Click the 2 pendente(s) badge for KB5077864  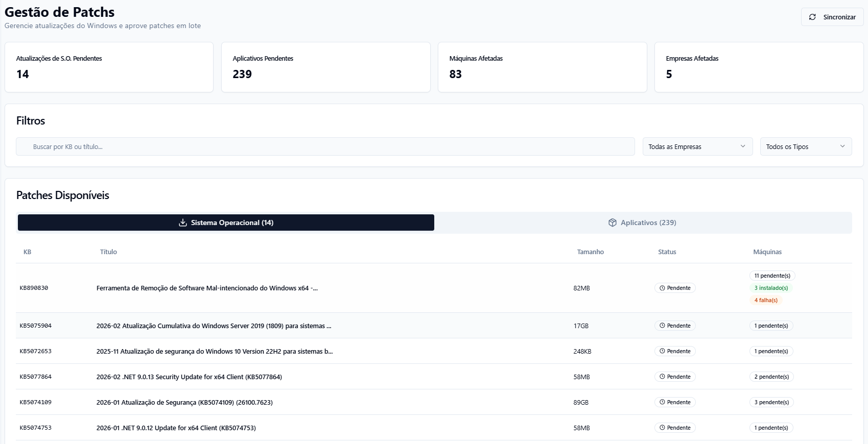coord(771,377)
